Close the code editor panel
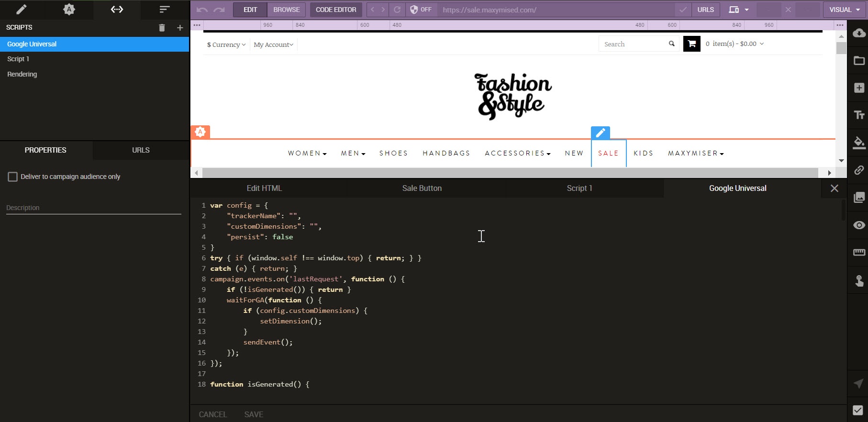The width and height of the screenshot is (868, 422). tap(835, 189)
